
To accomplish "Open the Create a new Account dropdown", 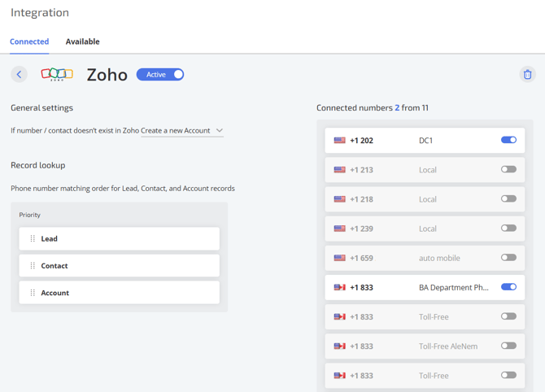I will [x=182, y=131].
